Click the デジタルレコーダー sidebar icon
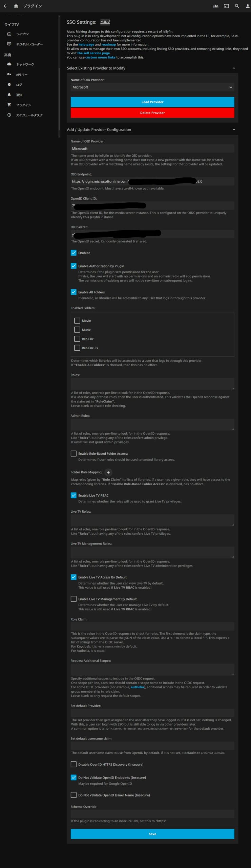 coord(9,44)
